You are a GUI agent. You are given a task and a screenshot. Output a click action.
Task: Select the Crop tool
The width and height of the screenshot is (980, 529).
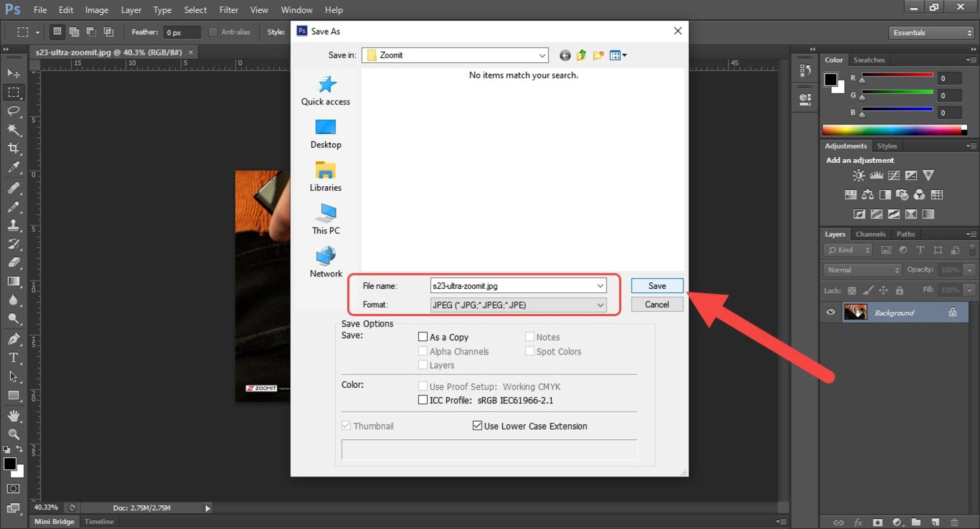click(14, 148)
